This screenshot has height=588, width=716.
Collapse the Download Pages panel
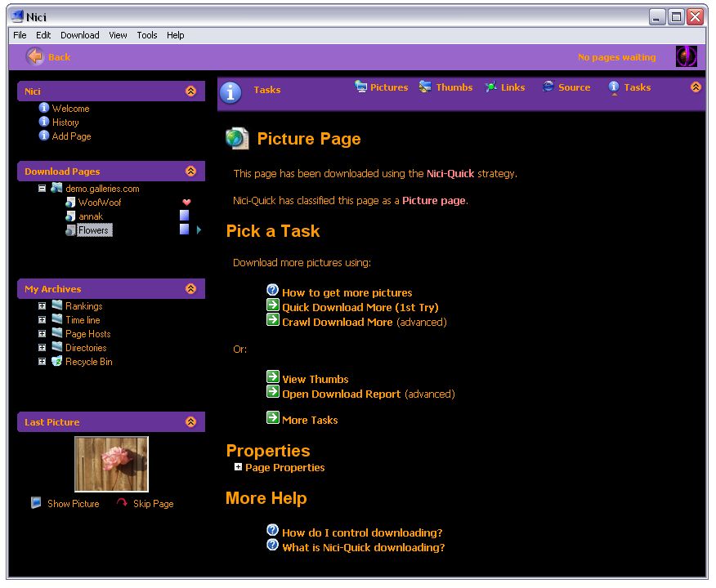(191, 171)
